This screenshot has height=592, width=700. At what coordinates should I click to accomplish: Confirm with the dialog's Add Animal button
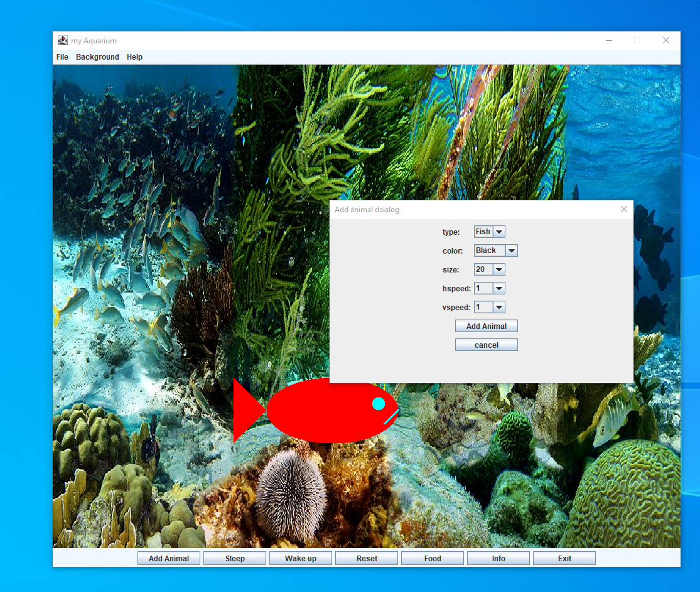486,326
